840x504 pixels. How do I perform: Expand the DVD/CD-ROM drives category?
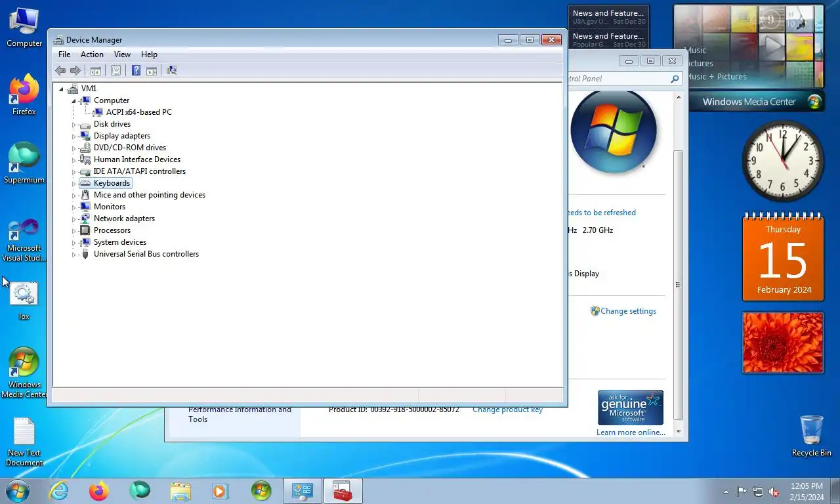[73, 148]
